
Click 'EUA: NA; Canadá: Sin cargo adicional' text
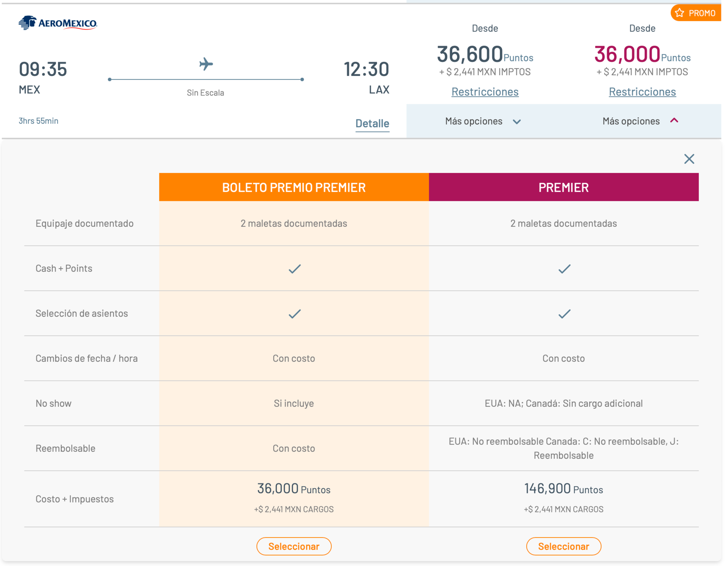point(563,403)
